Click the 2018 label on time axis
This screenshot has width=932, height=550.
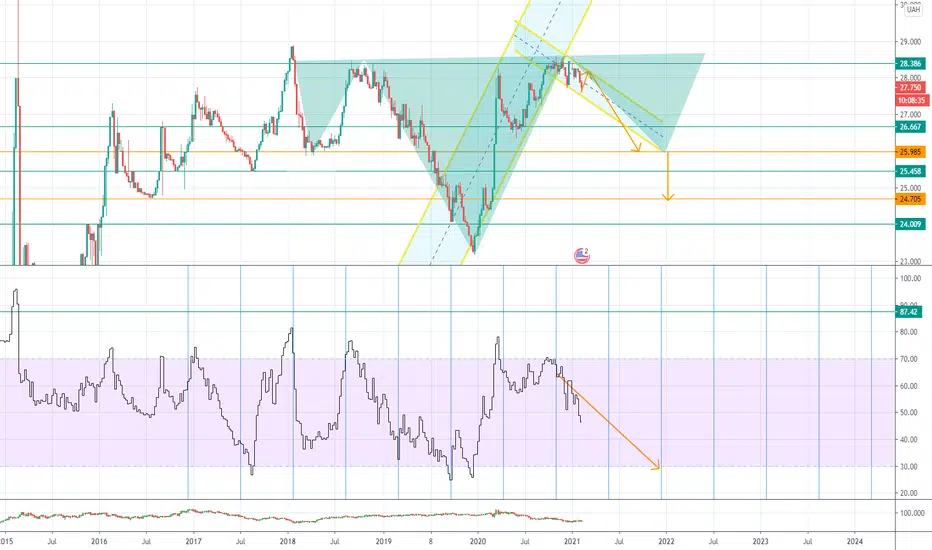(288, 542)
